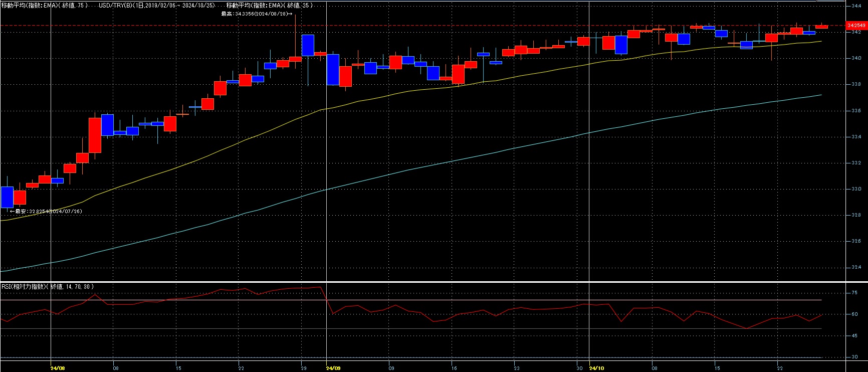Click the 33.4 price axis label
The width and height of the screenshot is (868, 372).
click(x=856, y=137)
